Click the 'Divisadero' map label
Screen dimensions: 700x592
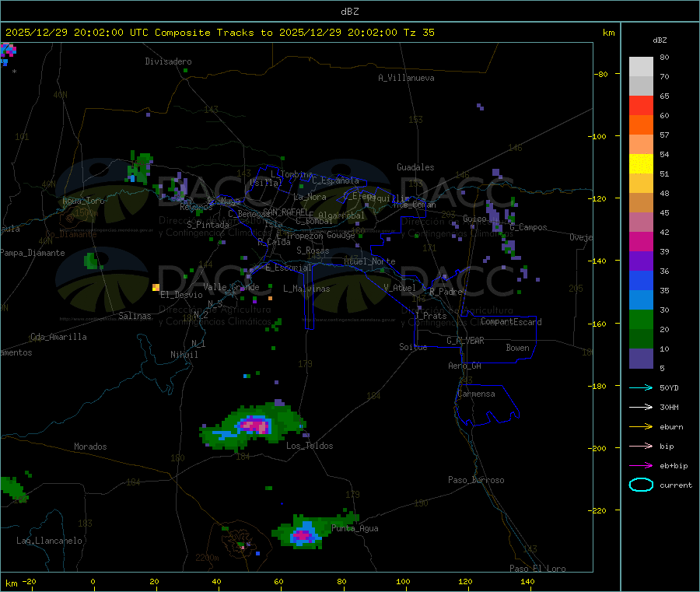click(x=168, y=61)
